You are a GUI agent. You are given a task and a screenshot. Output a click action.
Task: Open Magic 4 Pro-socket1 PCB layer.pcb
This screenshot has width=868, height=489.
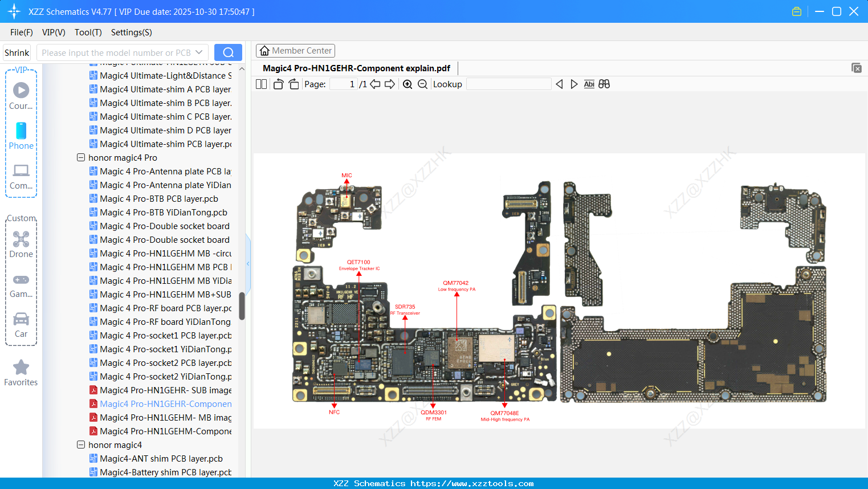point(166,336)
